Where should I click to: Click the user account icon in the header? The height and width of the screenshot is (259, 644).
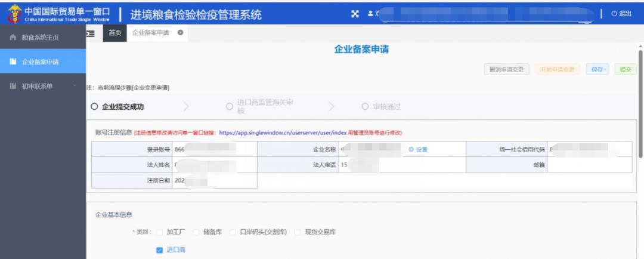click(370, 14)
